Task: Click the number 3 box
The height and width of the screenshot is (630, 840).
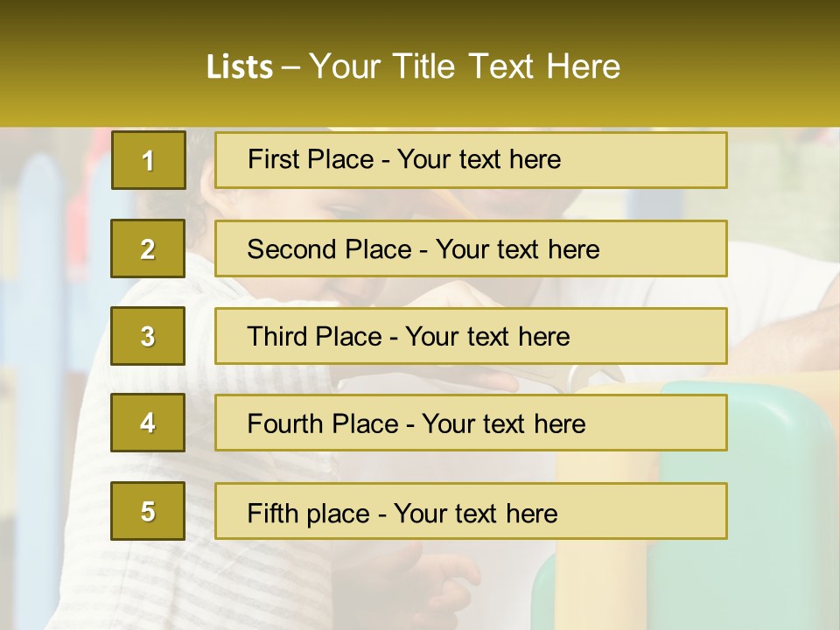Action: [148, 336]
